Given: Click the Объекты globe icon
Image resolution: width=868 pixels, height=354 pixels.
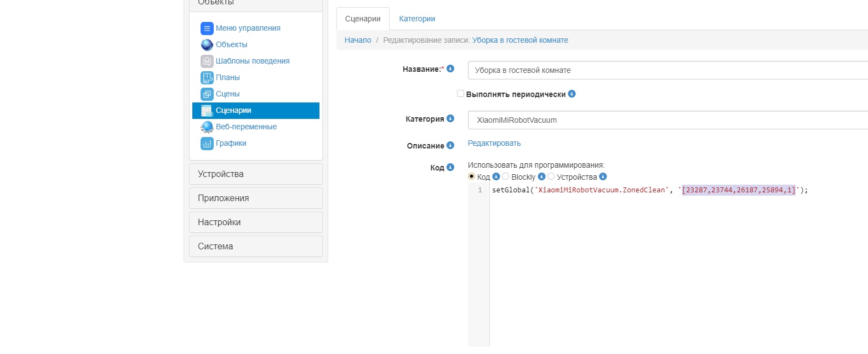Looking at the screenshot, I should point(207,45).
